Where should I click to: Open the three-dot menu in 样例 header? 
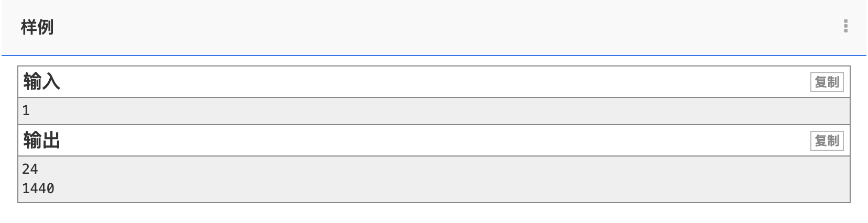coord(845,26)
